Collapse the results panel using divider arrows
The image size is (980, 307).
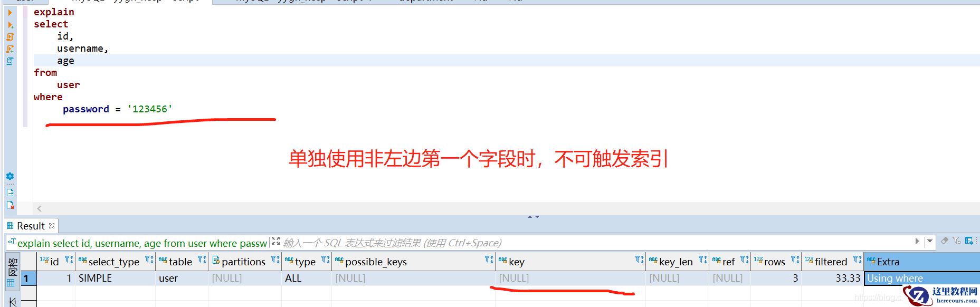[x=534, y=217]
